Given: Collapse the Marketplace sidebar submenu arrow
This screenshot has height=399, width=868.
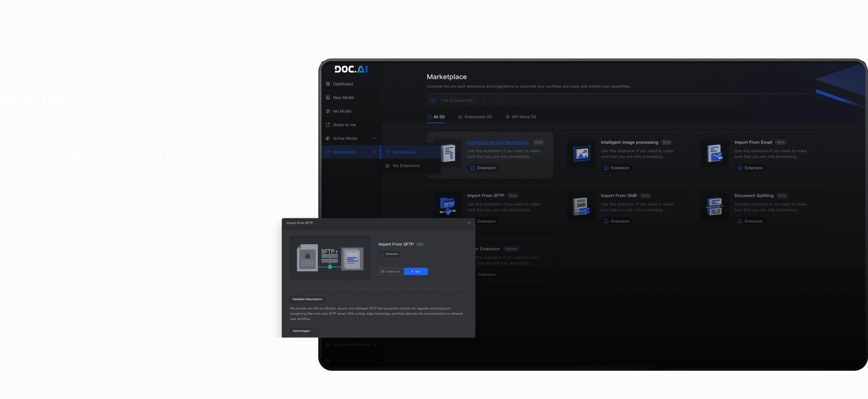Looking at the screenshot, I should [x=374, y=152].
